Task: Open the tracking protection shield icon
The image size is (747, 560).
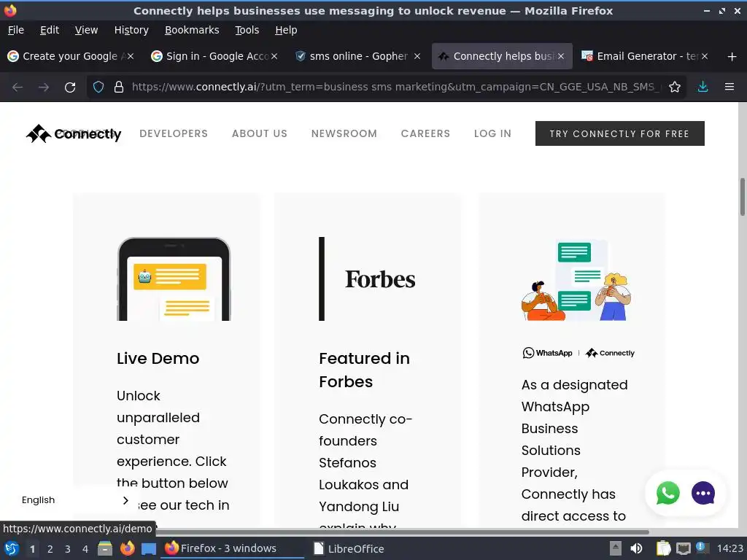Action: pos(98,87)
